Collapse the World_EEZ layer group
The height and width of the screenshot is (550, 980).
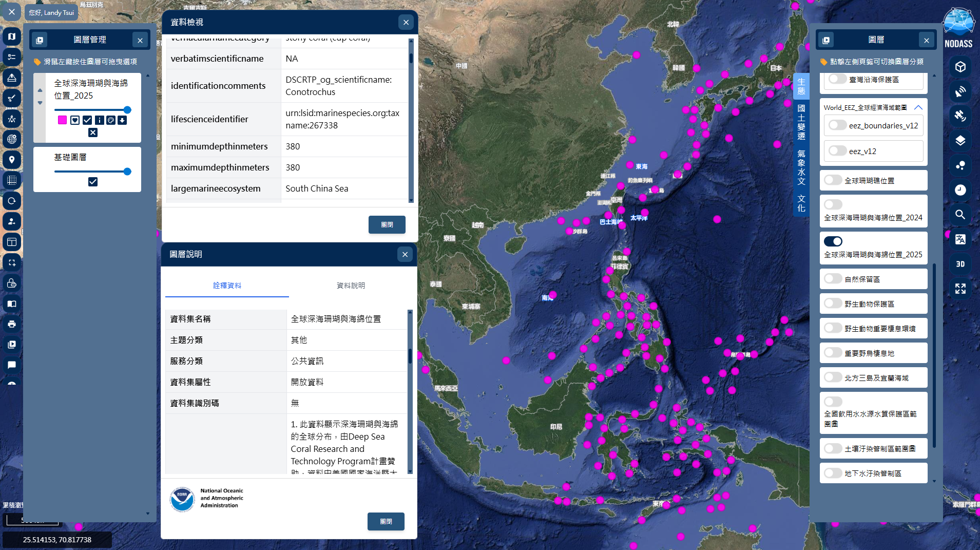click(x=918, y=107)
